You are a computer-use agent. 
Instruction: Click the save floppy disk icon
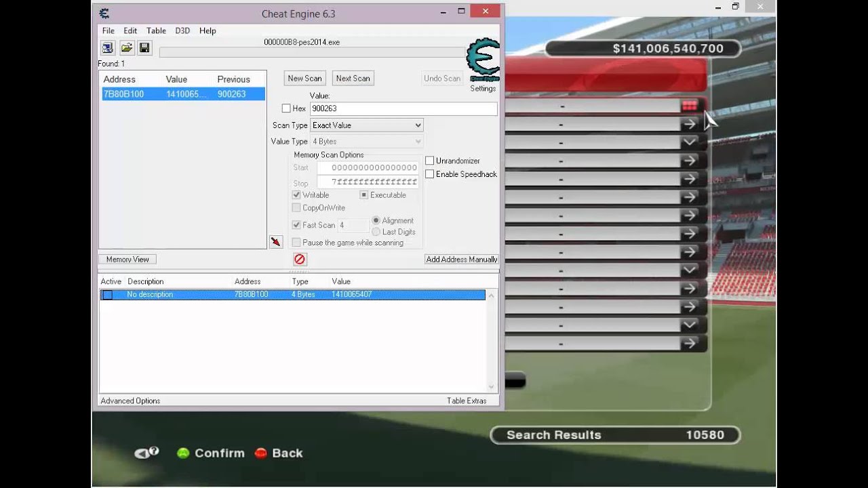(x=144, y=47)
